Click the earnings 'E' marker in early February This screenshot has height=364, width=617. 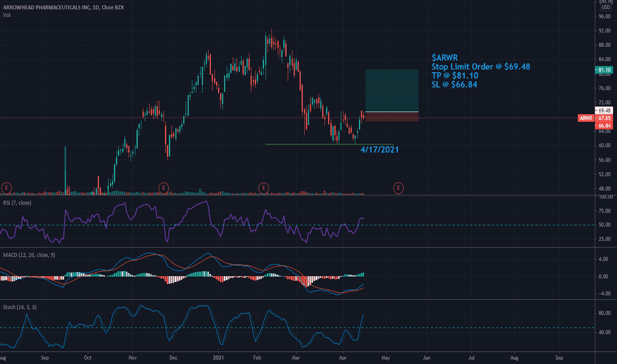263,188
